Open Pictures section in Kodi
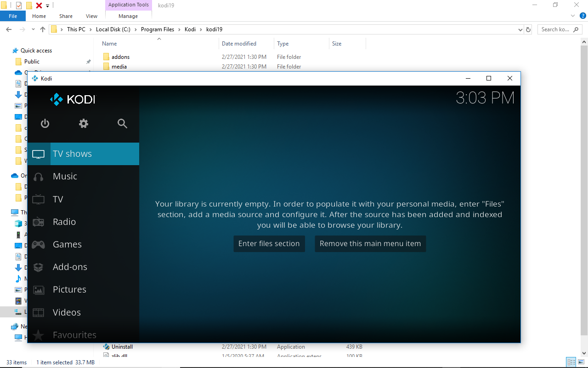 (x=83, y=289)
